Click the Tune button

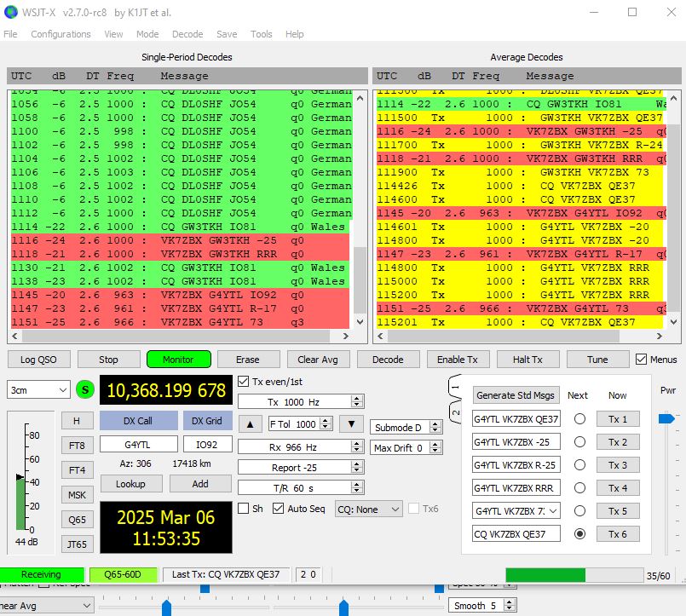coord(597,360)
